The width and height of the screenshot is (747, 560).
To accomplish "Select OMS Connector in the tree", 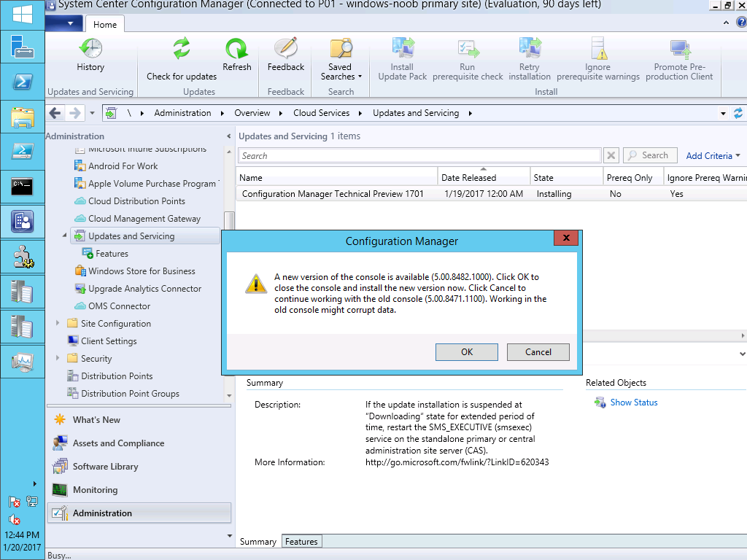I will pyautogui.click(x=119, y=306).
